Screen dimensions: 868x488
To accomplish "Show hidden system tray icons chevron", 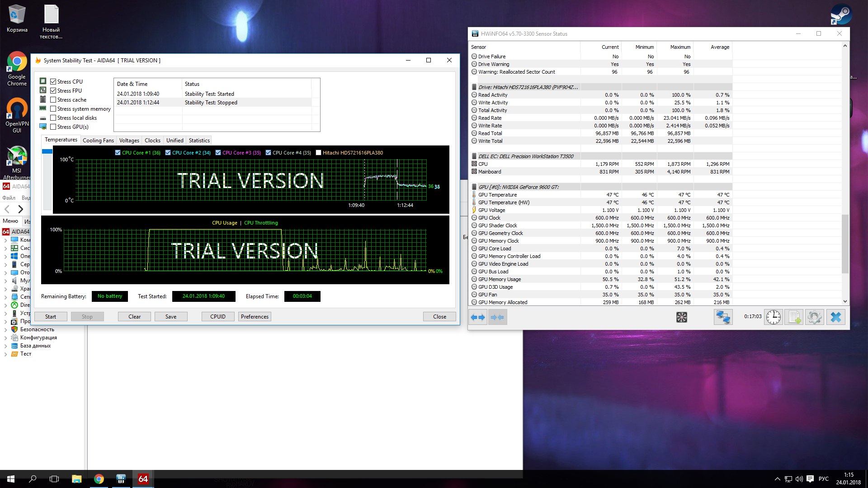I will 777,479.
